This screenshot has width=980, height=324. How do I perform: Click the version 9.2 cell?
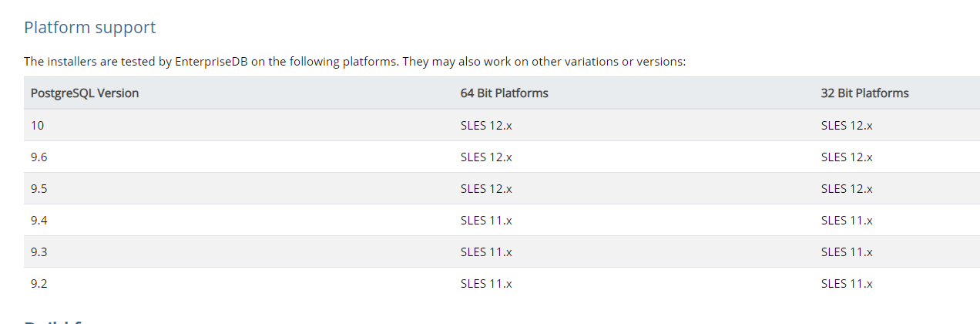pyautogui.click(x=39, y=283)
